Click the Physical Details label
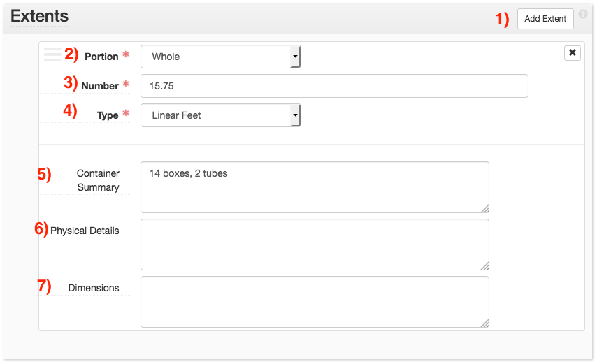 (x=85, y=231)
